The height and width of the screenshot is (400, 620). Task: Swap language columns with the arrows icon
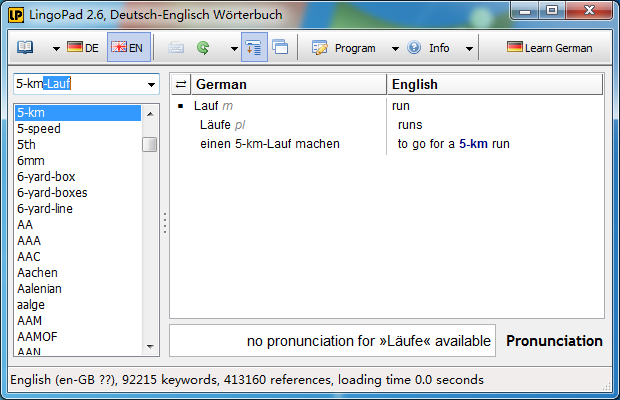coord(181,84)
